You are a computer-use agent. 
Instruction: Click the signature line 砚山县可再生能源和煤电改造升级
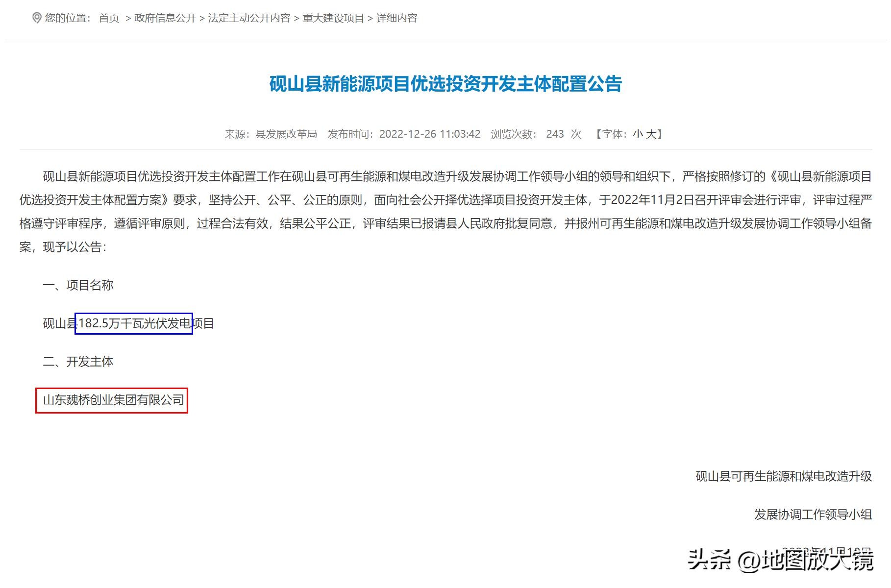pos(783,476)
